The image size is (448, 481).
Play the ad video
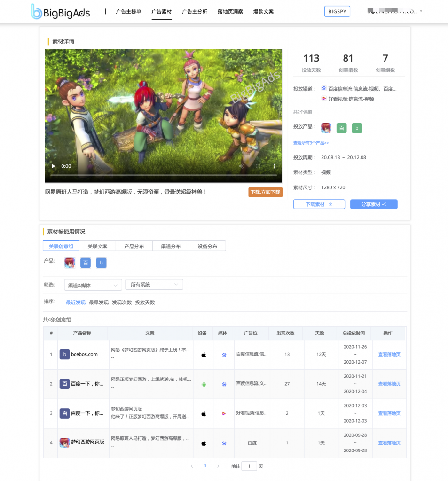coord(54,166)
